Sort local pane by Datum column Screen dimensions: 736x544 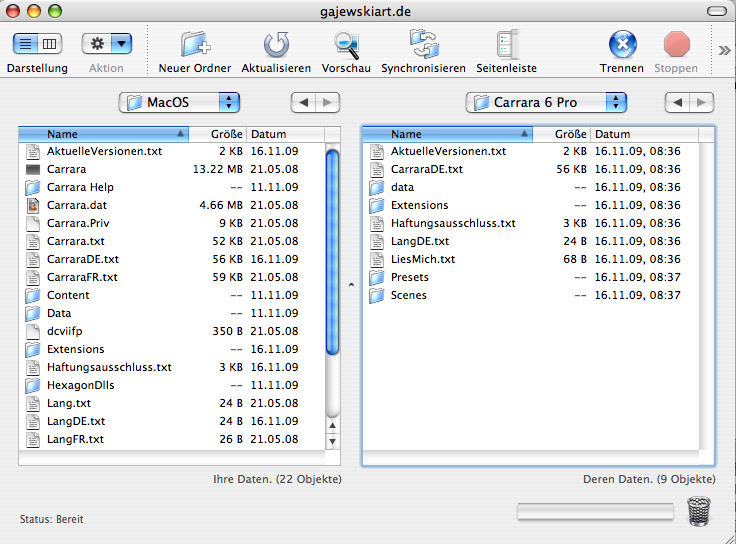(285, 134)
